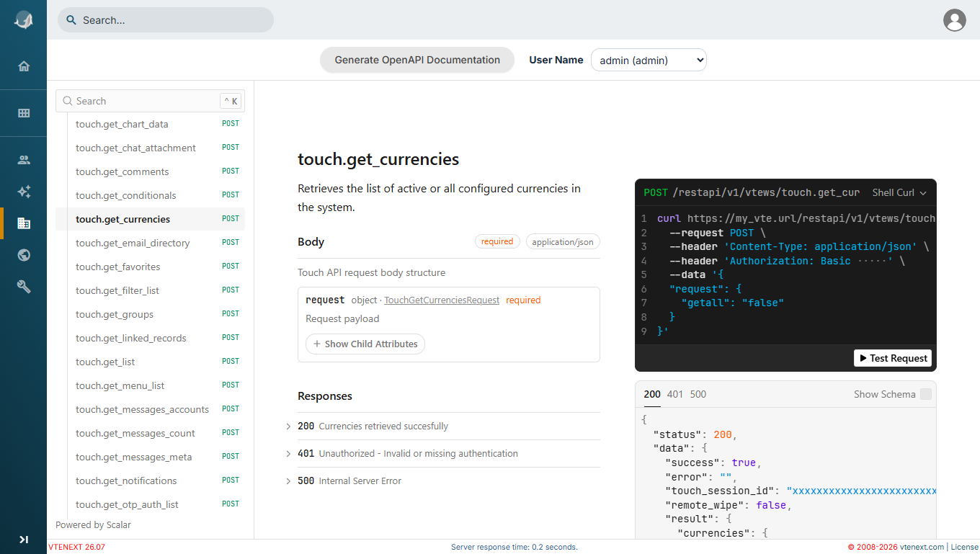Open touch.get_otp_auth_list endpoint
Image resolution: width=980 pixels, height=554 pixels.
point(150,504)
